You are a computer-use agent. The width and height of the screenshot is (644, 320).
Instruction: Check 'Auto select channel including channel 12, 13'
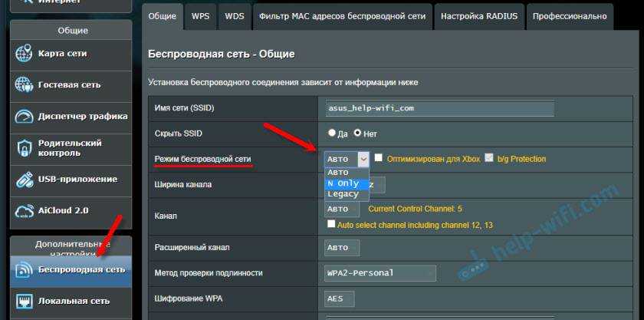pos(331,224)
